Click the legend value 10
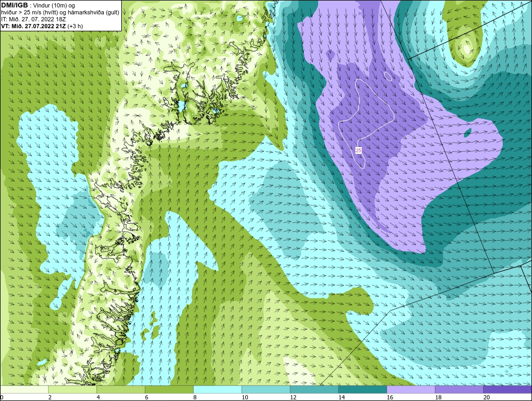 click(245, 397)
